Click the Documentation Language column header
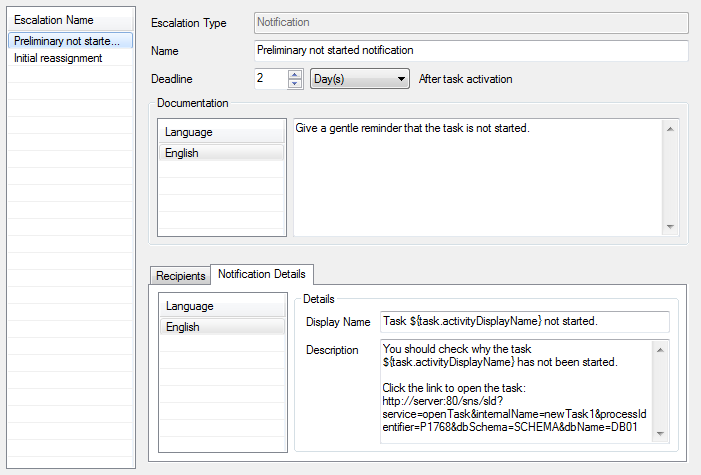 (x=221, y=132)
